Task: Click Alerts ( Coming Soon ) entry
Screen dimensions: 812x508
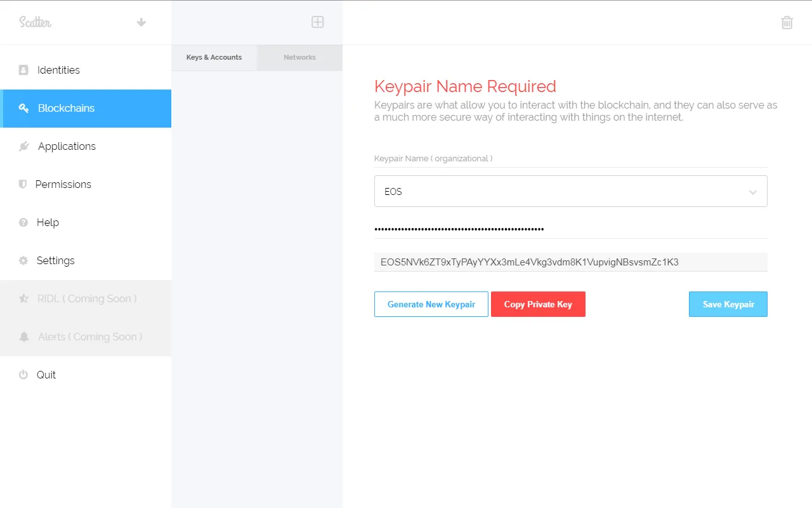Action: click(x=86, y=337)
